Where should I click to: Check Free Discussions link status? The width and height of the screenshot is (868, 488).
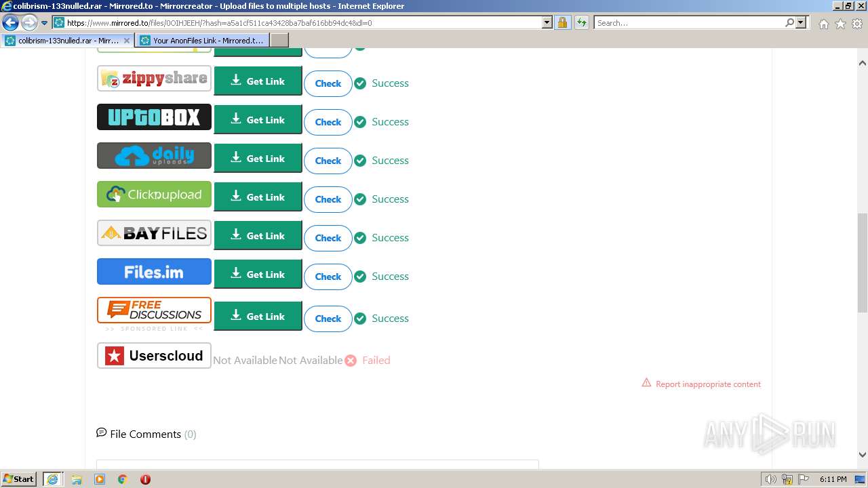(x=328, y=319)
